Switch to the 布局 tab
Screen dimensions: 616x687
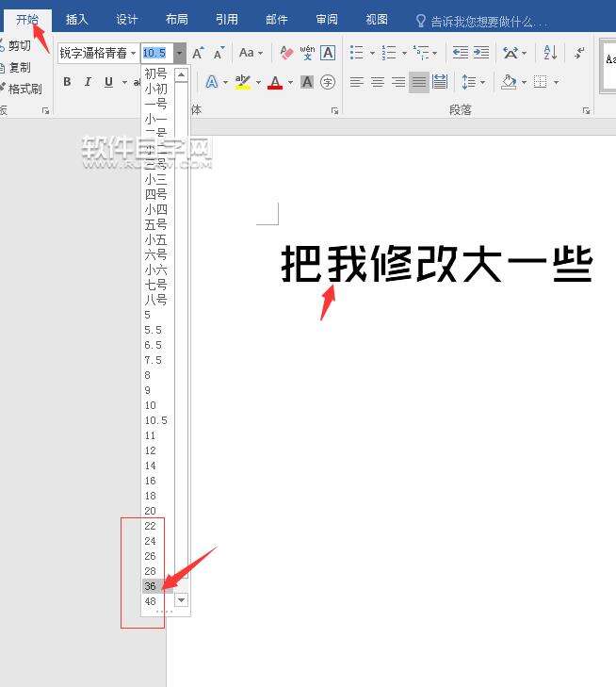[x=177, y=20]
